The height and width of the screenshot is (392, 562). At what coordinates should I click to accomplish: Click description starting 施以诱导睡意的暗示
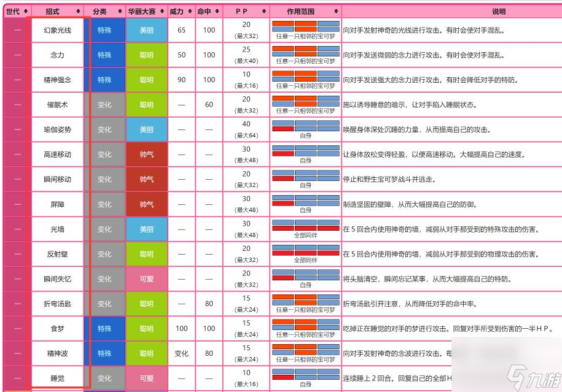tap(410, 105)
